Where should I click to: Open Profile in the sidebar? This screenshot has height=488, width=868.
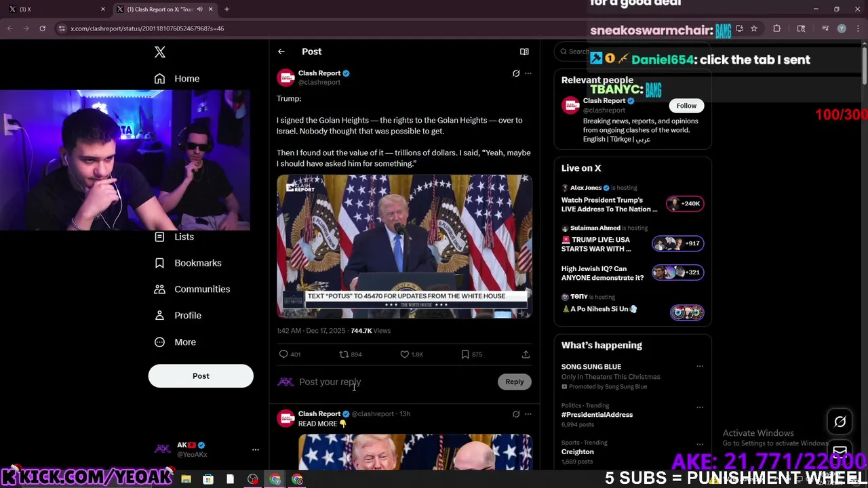pos(178,316)
